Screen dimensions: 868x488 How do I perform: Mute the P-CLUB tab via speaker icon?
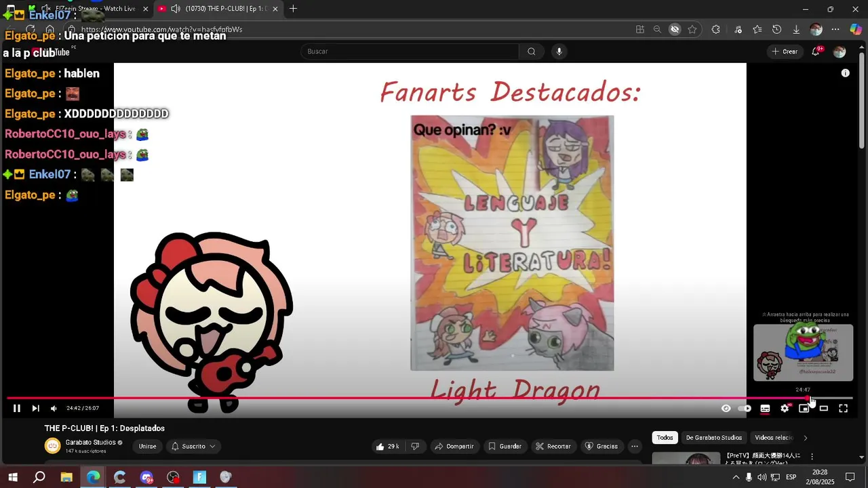pyautogui.click(x=176, y=9)
